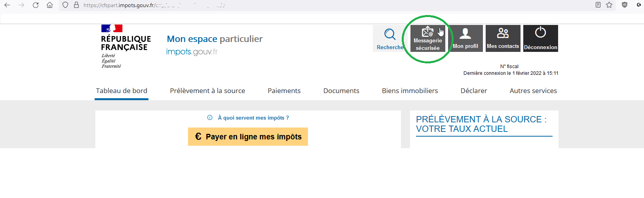Click the République Française logo
This screenshot has height=198, width=644.
point(126,47)
